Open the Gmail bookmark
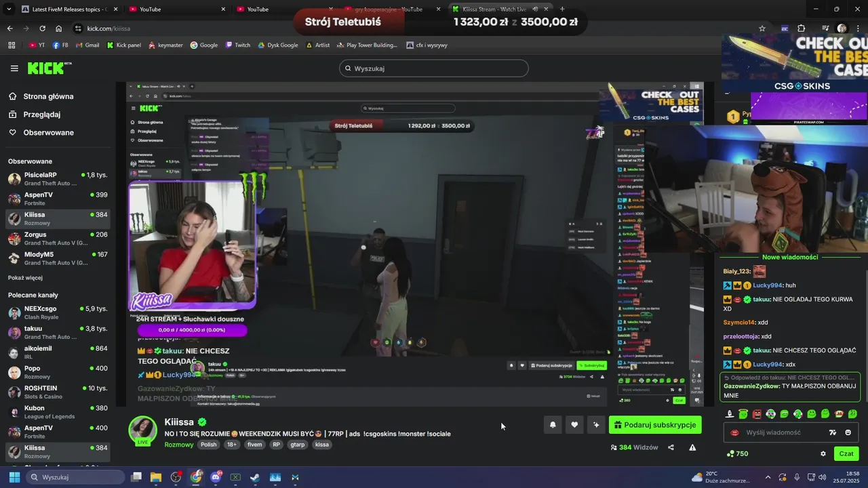The width and height of the screenshot is (868, 488). (87, 45)
